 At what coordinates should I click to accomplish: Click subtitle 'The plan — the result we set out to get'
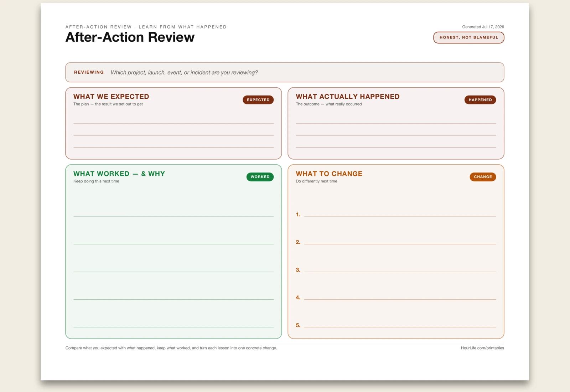[x=108, y=104]
